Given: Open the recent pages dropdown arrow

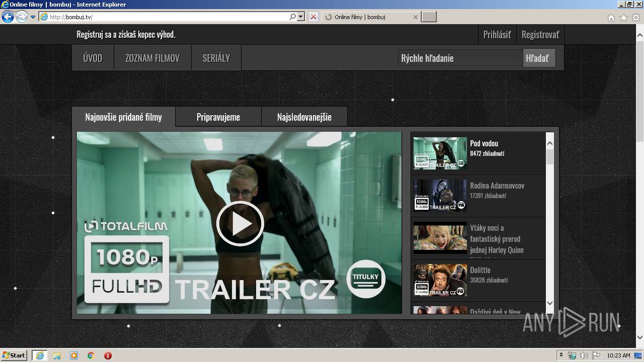Looking at the screenshot, I should coord(33,17).
